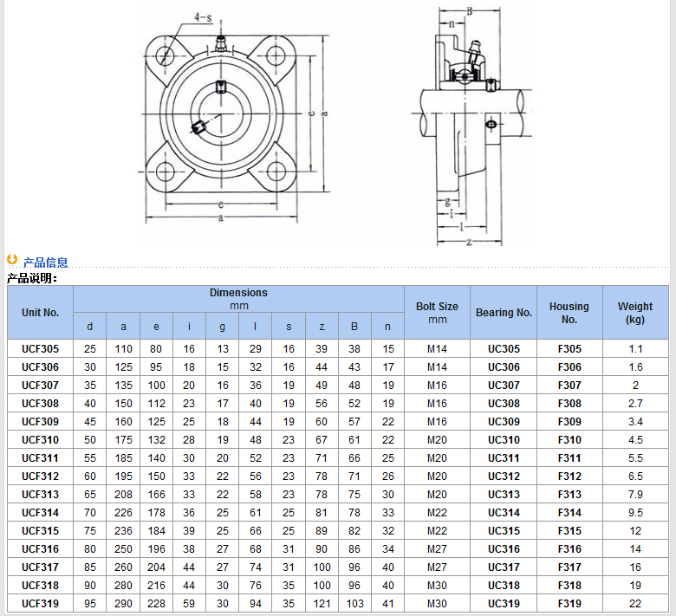Image resolution: width=676 pixels, height=616 pixels.
Task: Select the UC308 bearing cell
Action: (504, 404)
